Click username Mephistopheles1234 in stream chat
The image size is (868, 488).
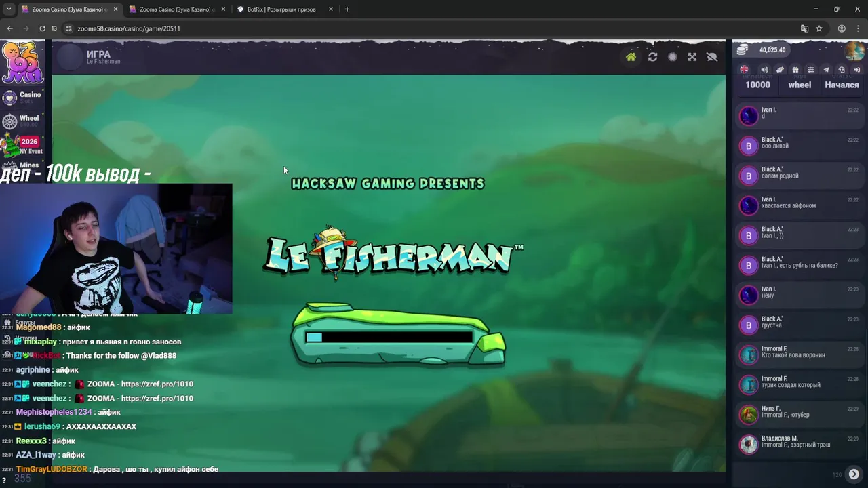pos(54,412)
